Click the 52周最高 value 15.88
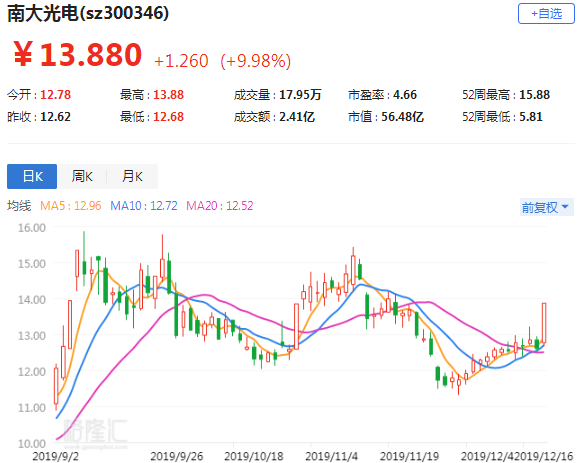 click(534, 95)
